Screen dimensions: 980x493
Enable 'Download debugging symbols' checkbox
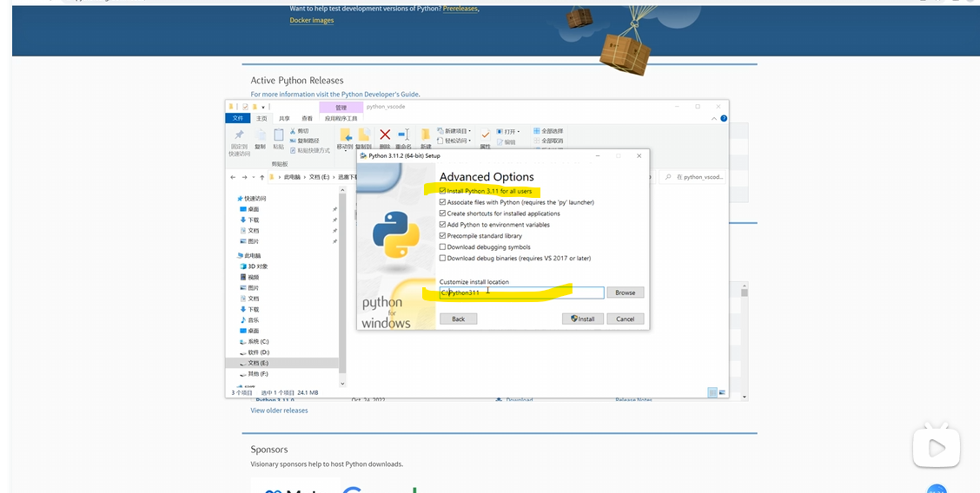pos(443,247)
